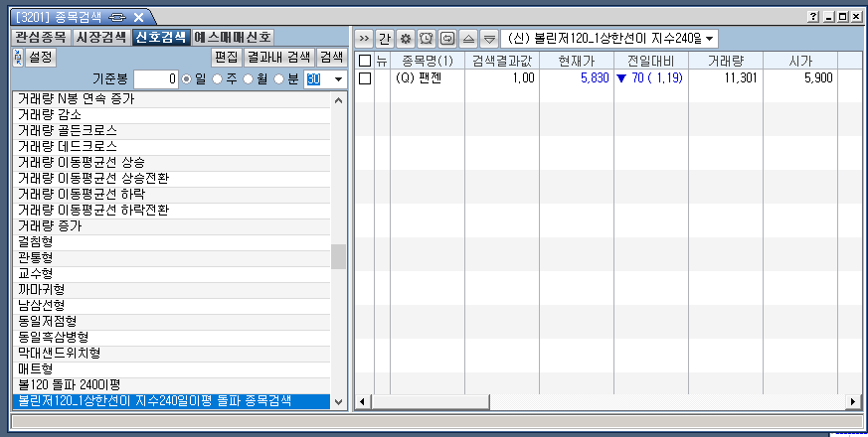Click the link icon in the title tab

118,17
